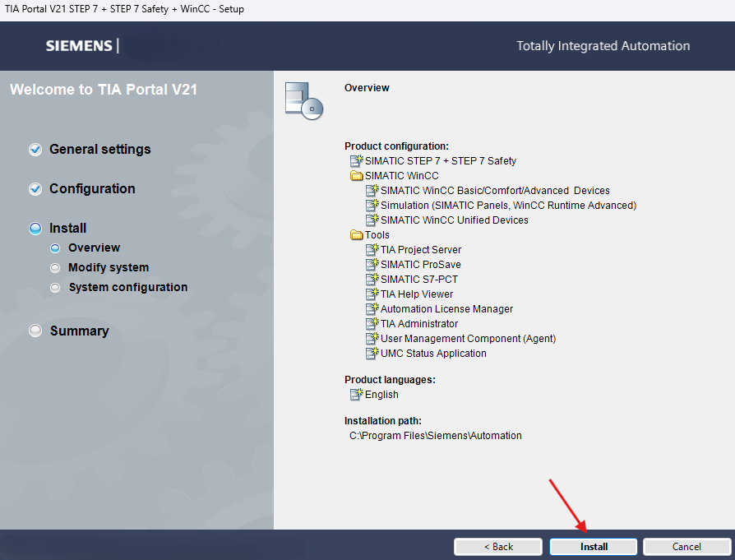The height and width of the screenshot is (560, 735).
Task: Click the setup disc icon beside Overview
Action: click(303, 101)
